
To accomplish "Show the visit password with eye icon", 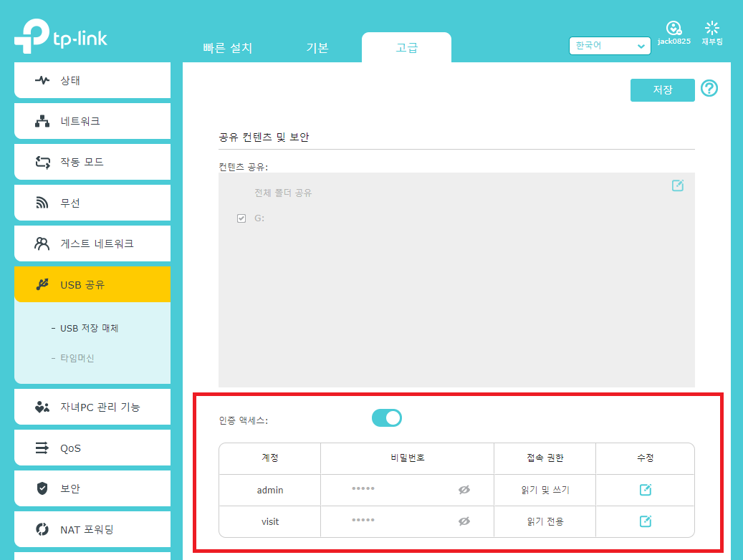I will click(464, 521).
